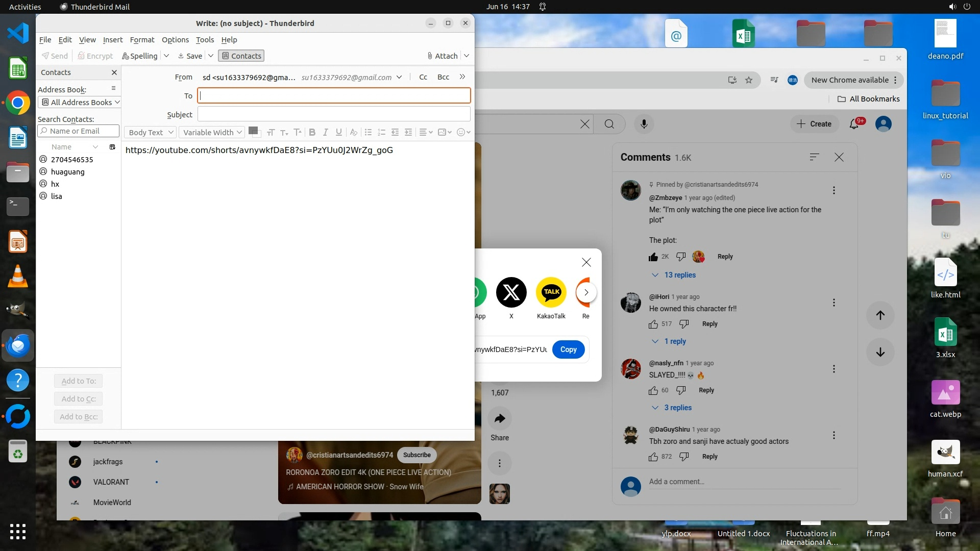Click the Attach paperclip button
Image resolution: width=980 pixels, height=551 pixels.
pos(442,56)
